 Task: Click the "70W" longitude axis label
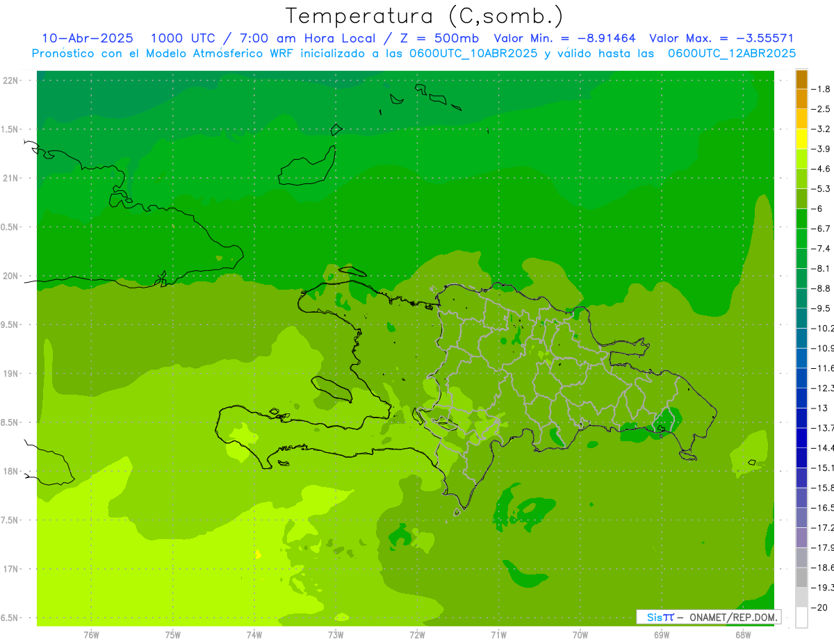[x=580, y=634]
